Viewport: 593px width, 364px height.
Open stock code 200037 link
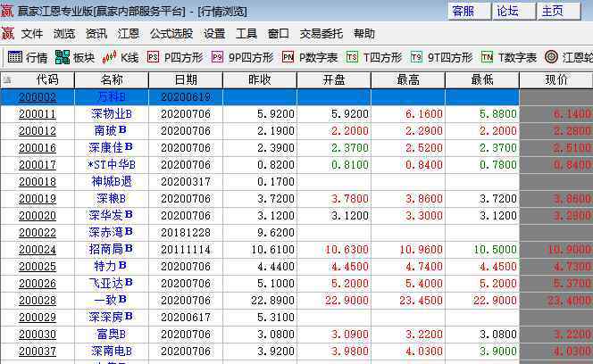point(38,352)
